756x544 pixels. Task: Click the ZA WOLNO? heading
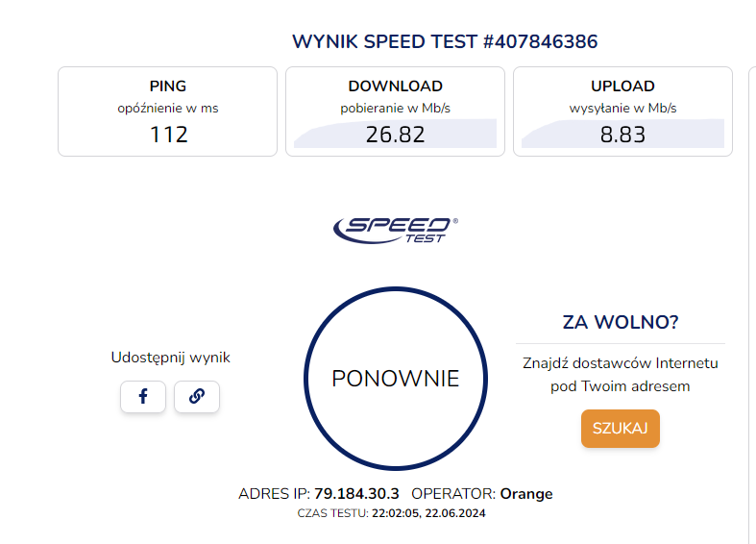pos(620,322)
